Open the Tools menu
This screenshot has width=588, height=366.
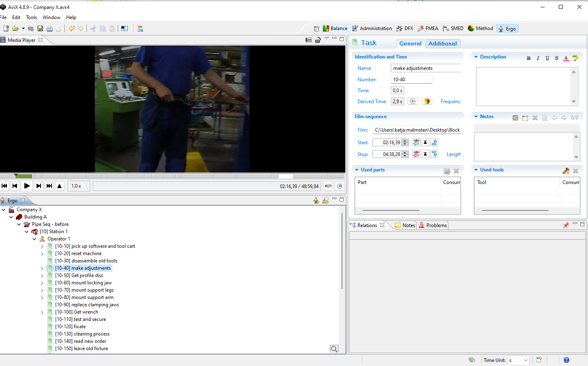[x=31, y=17]
